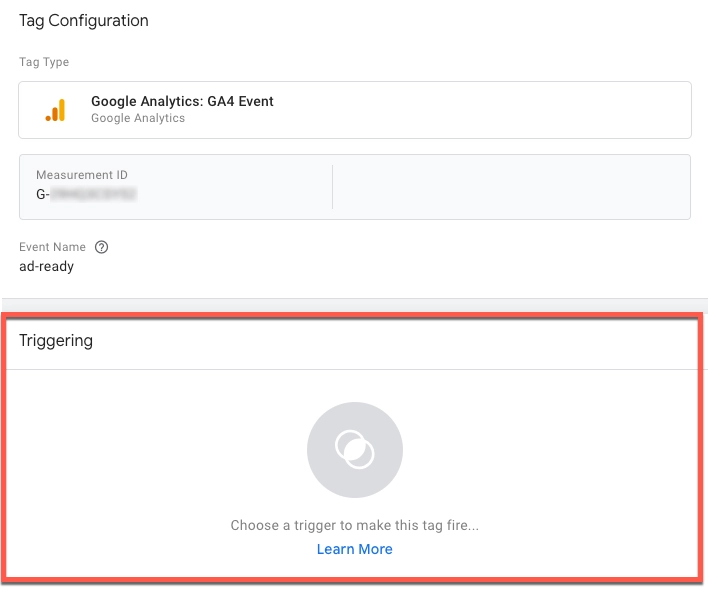Click blank Triggering area left of the trigger icon
This screenshot has height=589, width=708.
[x=150, y=450]
